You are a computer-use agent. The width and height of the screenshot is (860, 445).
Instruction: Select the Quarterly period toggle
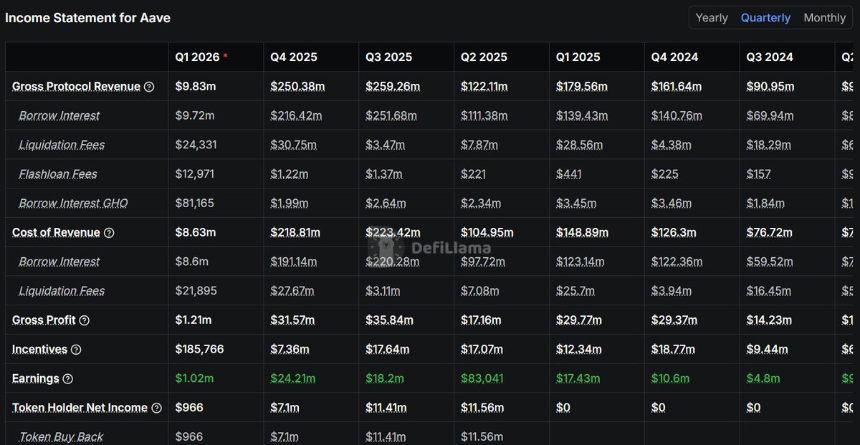[765, 18]
